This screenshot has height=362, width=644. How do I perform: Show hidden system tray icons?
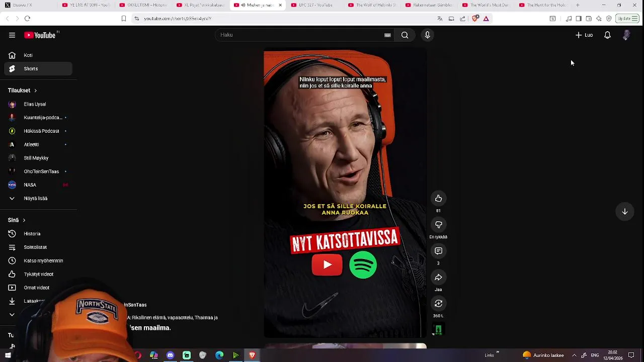coord(574,355)
